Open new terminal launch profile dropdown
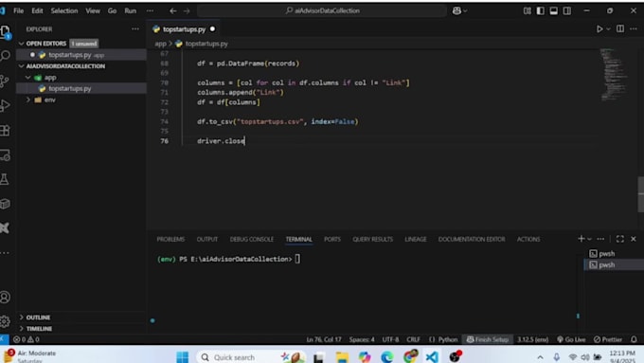Image resolution: width=644 pixels, height=363 pixels. (x=589, y=239)
